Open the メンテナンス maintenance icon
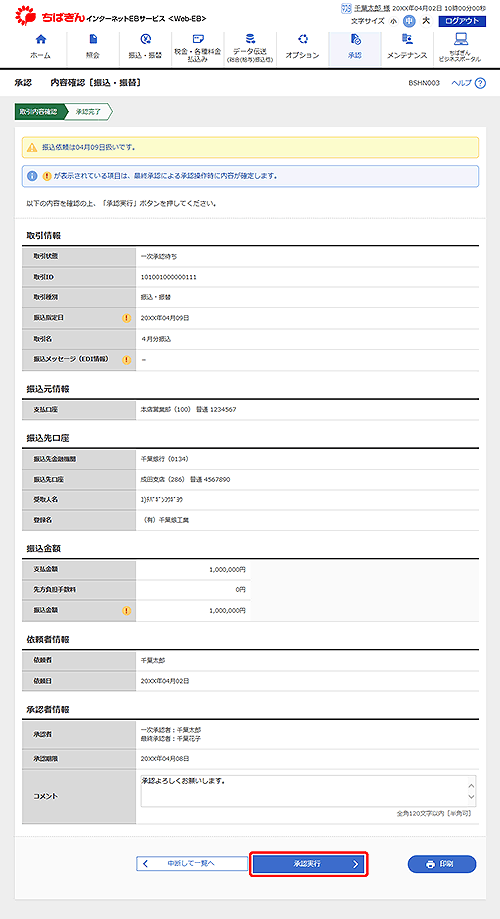The width and height of the screenshot is (500, 919). click(x=407, y=40)
